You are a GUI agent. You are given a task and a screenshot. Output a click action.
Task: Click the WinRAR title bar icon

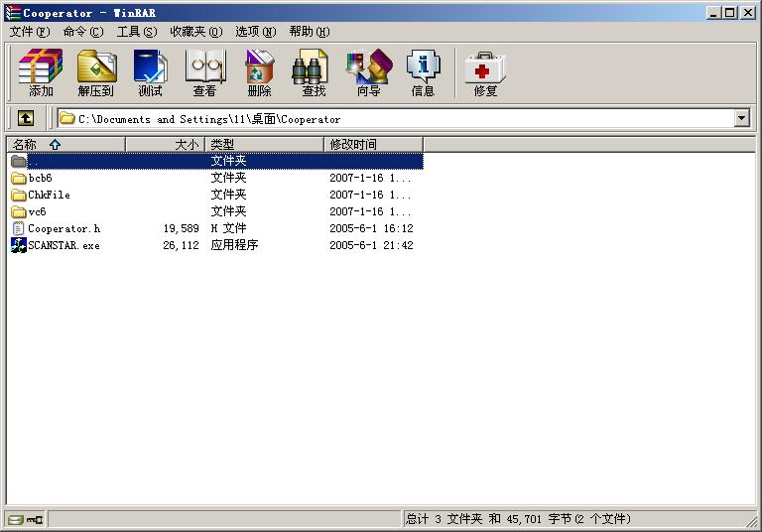coord(13,13)
